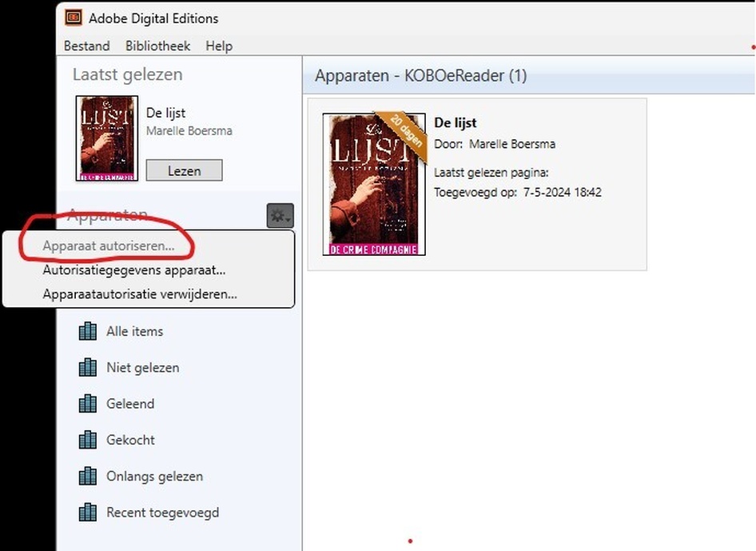Select the Geleend bookshelf label
Screen dimensions: 756x551
coord(130,404)
